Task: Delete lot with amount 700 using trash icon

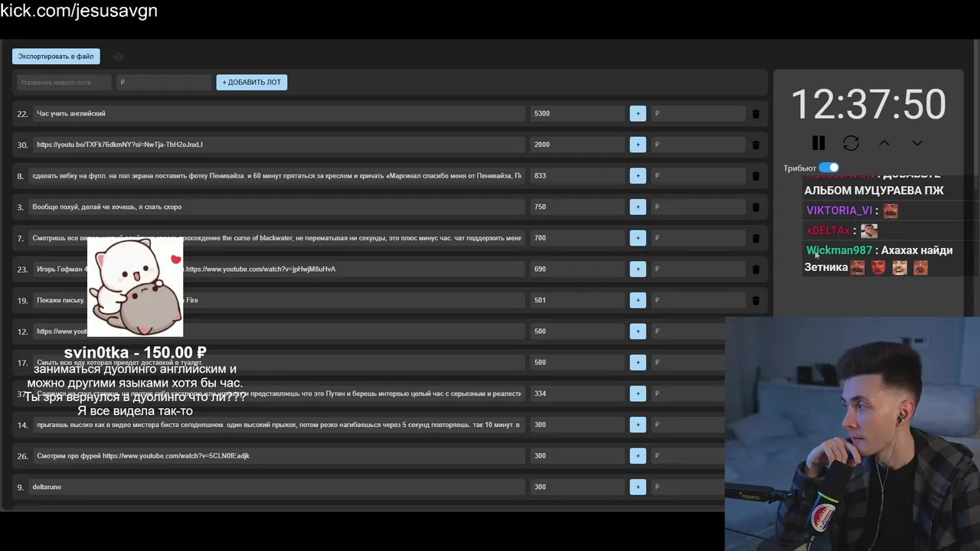Action: pyautogui.click(x=756, y=238)
